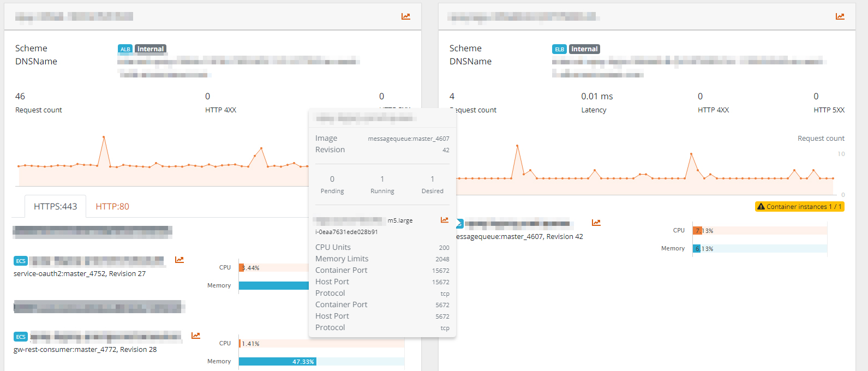Click Host Port 5672 value
This screenshot has height=371, width=868.
[442, 316]
